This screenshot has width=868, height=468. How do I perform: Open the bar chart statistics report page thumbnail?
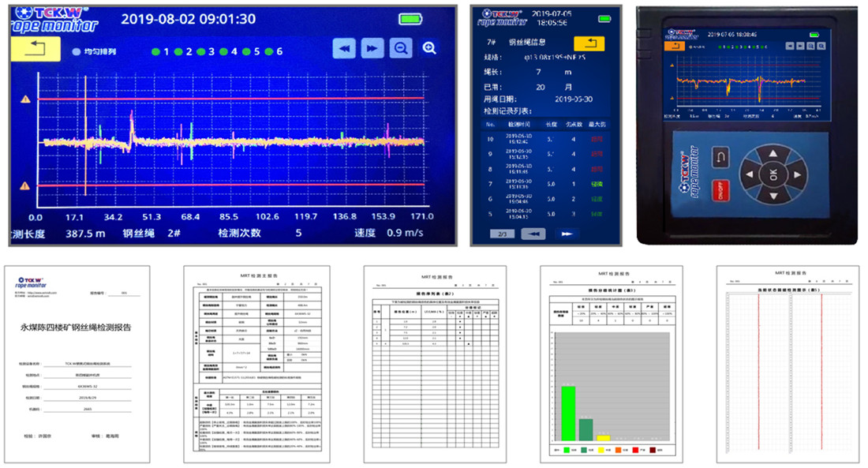point(611,364)
